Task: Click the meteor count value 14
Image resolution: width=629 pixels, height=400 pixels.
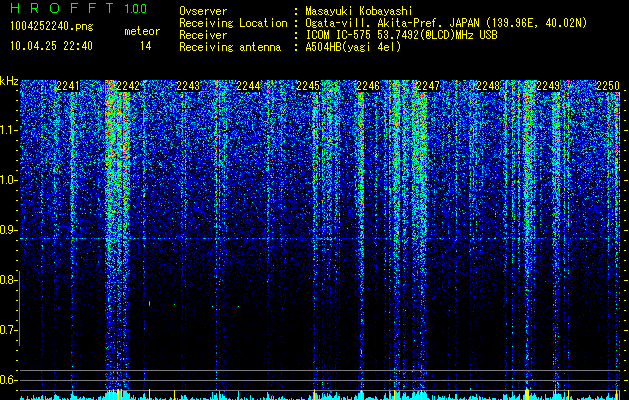Action: (x=145, y=46)
